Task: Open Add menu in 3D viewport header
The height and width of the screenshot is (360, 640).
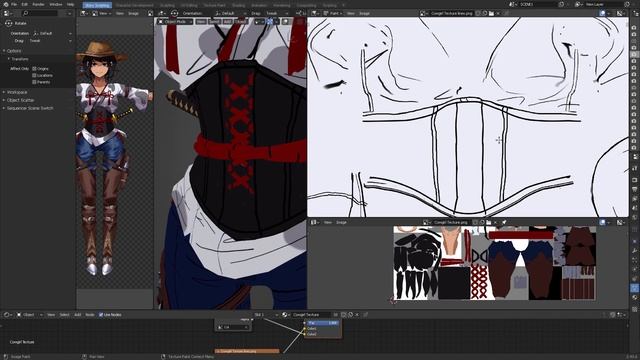Action: (227, 22)
